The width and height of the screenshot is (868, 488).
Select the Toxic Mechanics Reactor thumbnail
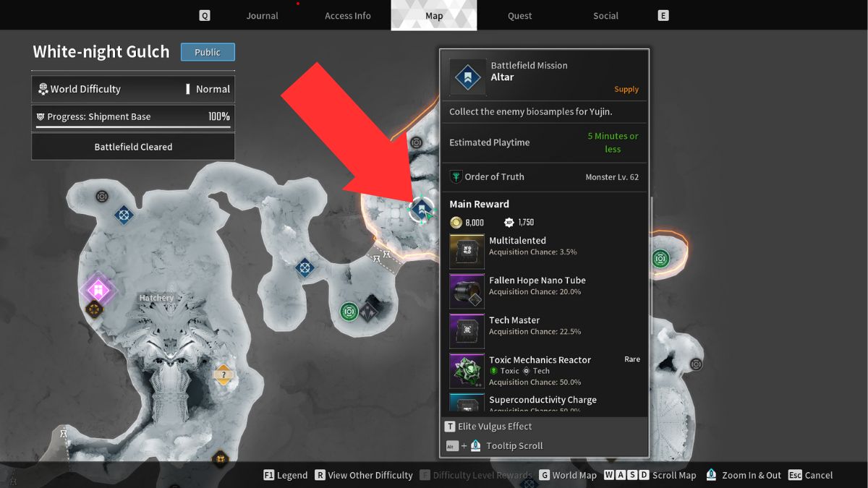467,371
